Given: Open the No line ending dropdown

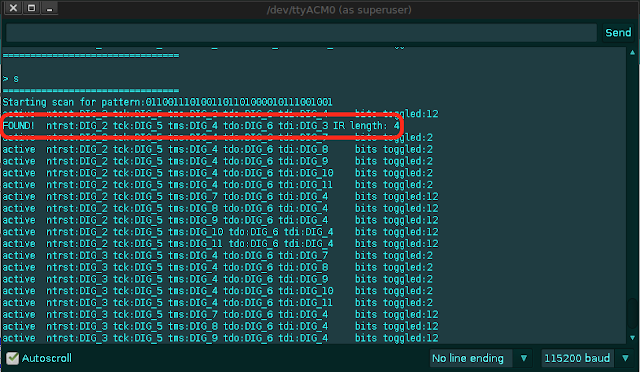Looking at the screenshot, I should 480,358.
